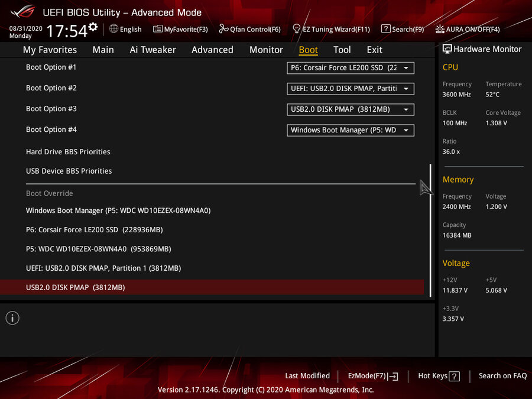Click the AURA light icon
The height and width of the screenshot is (399, 532).
[440, 29]
